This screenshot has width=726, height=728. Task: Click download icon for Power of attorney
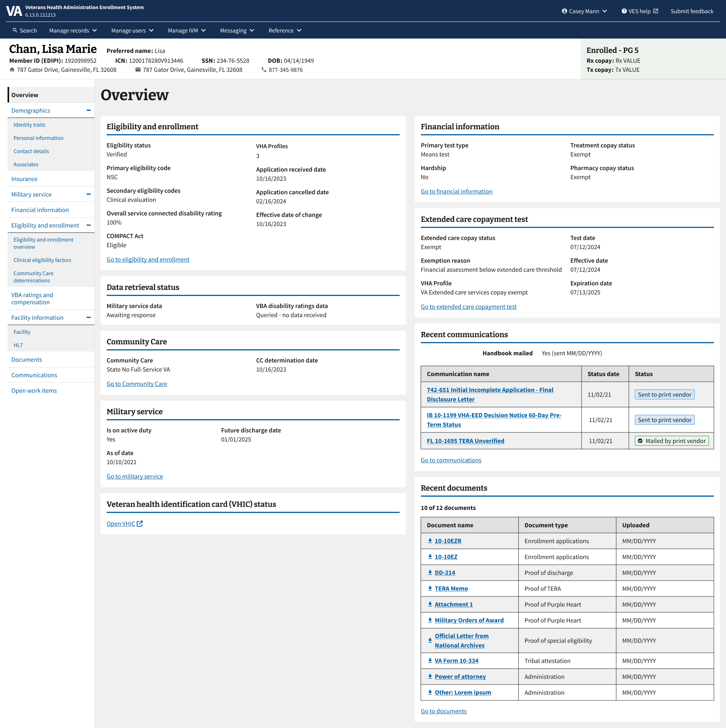pos(430,677)
